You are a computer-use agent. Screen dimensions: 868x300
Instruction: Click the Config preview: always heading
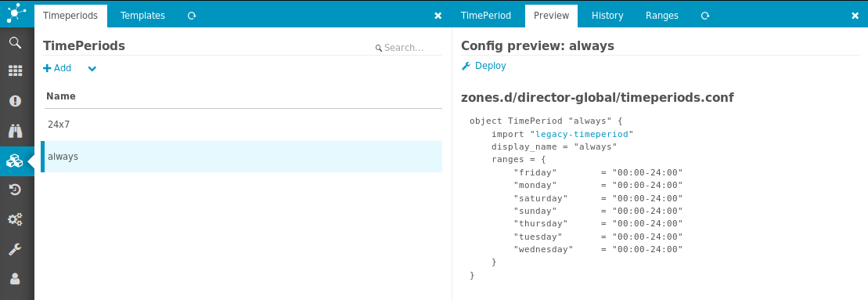tap(538, 45)
